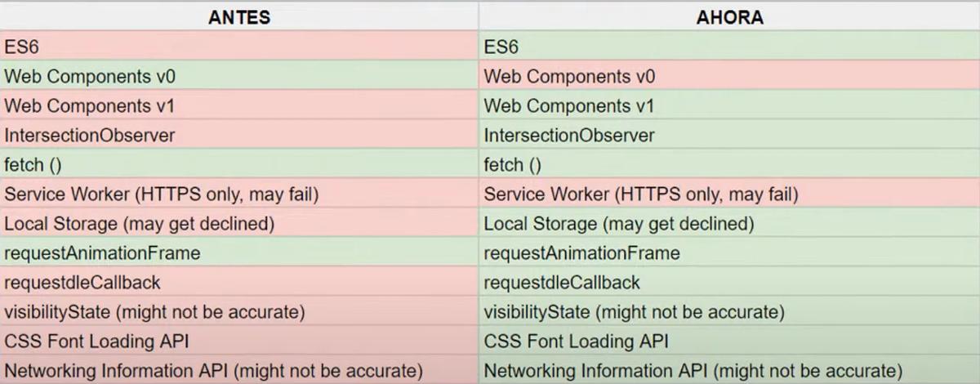Select Networking Information API cell under AHORA
The image size is (980, 384).
point(729,370)
